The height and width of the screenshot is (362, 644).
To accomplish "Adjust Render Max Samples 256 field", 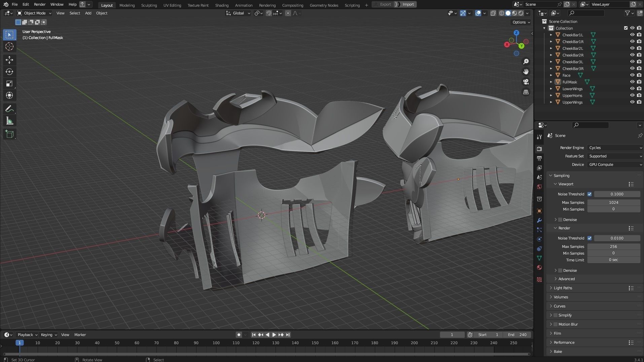I will [614, 247].
